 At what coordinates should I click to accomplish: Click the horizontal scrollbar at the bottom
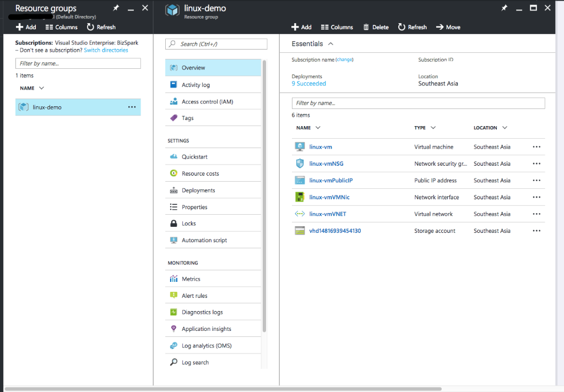click(x=223, y=389)
